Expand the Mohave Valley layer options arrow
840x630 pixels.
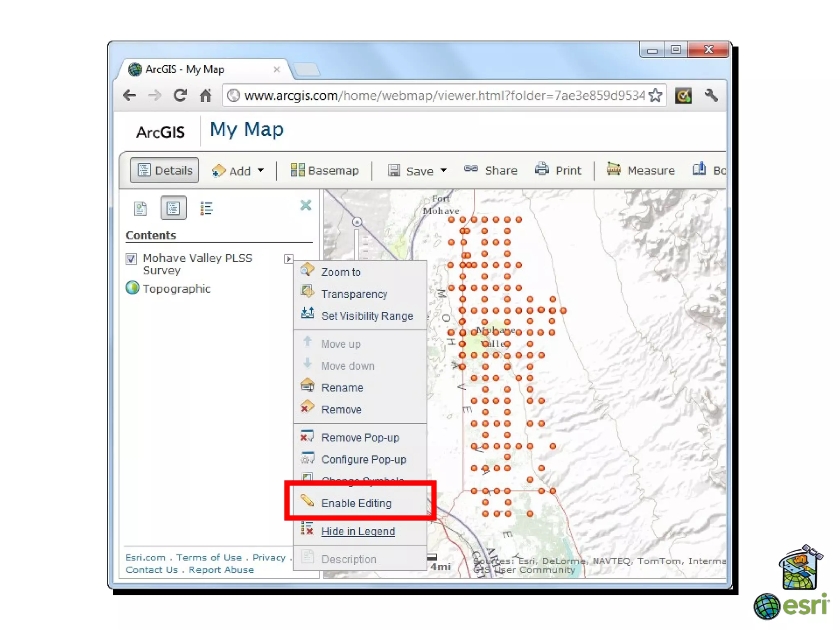288,259
